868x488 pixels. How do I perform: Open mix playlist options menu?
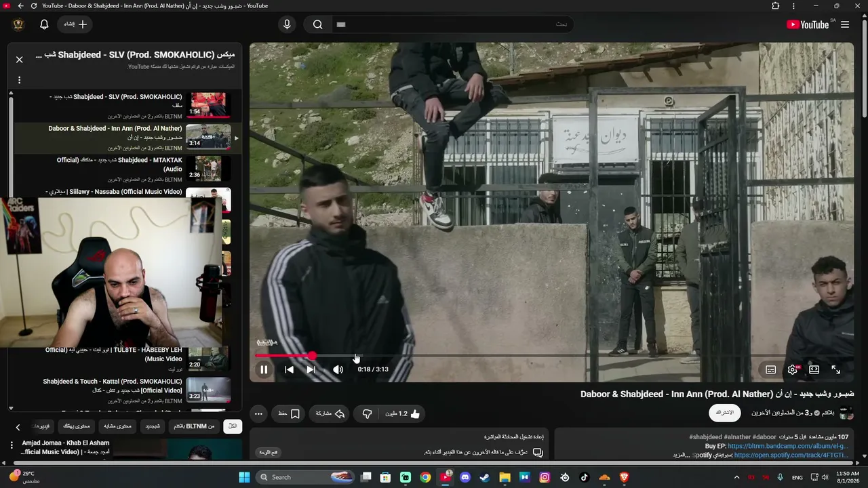pyautogui.click(x=19, y=80)
